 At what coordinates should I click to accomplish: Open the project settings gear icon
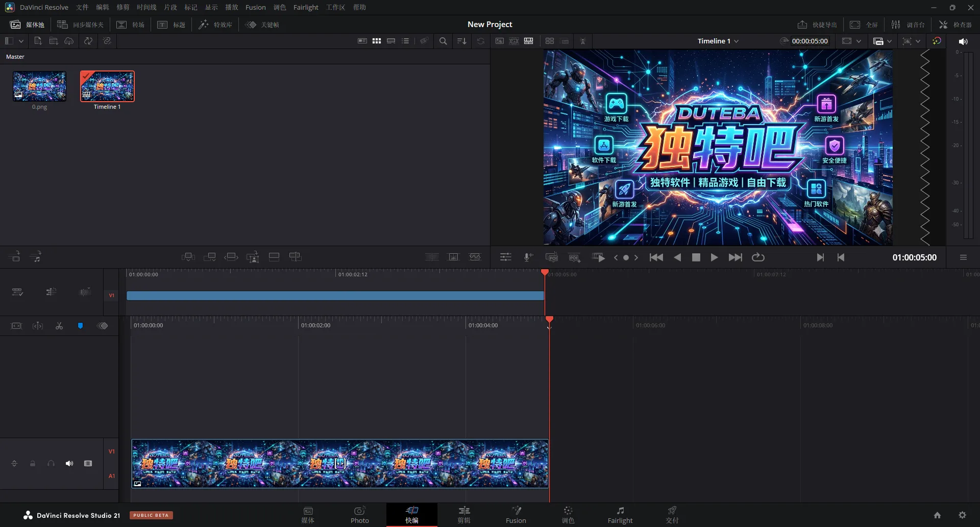click(x=962, y=515)
